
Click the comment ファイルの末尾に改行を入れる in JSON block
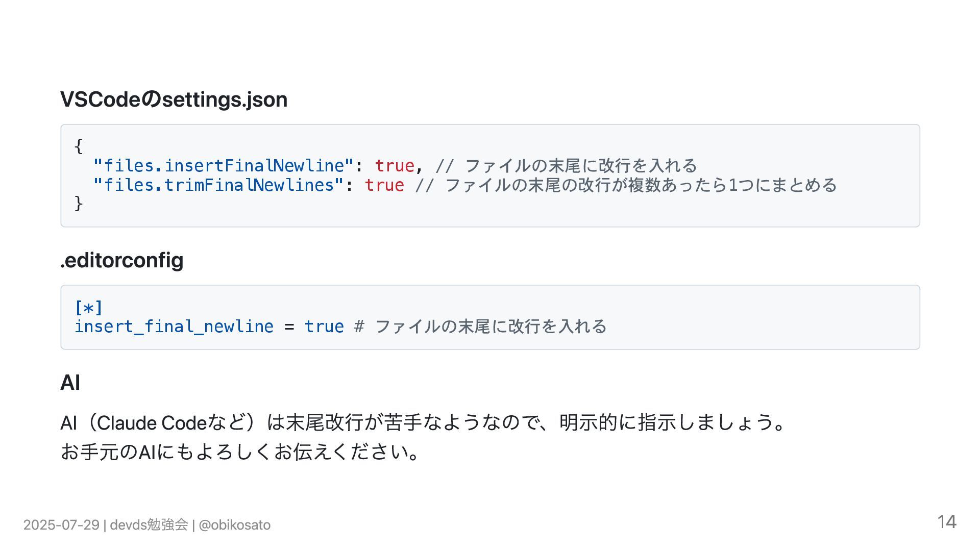[x=566, y=166]
